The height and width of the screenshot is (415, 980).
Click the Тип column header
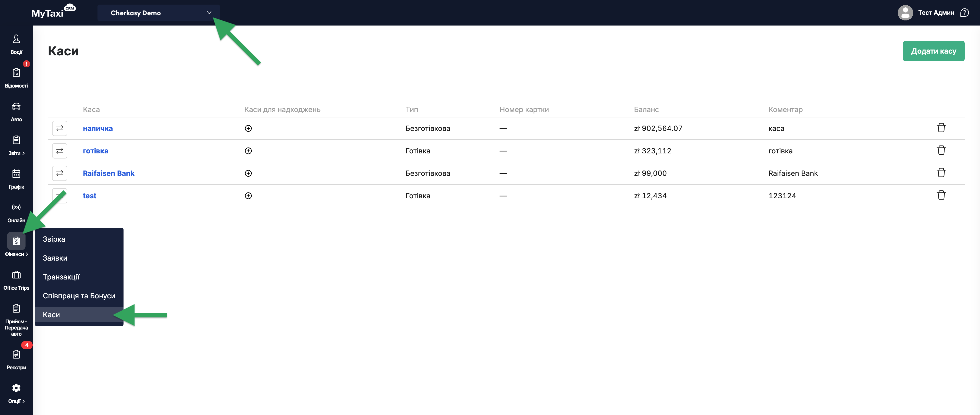pyautogui.click(x=412, y=109)
